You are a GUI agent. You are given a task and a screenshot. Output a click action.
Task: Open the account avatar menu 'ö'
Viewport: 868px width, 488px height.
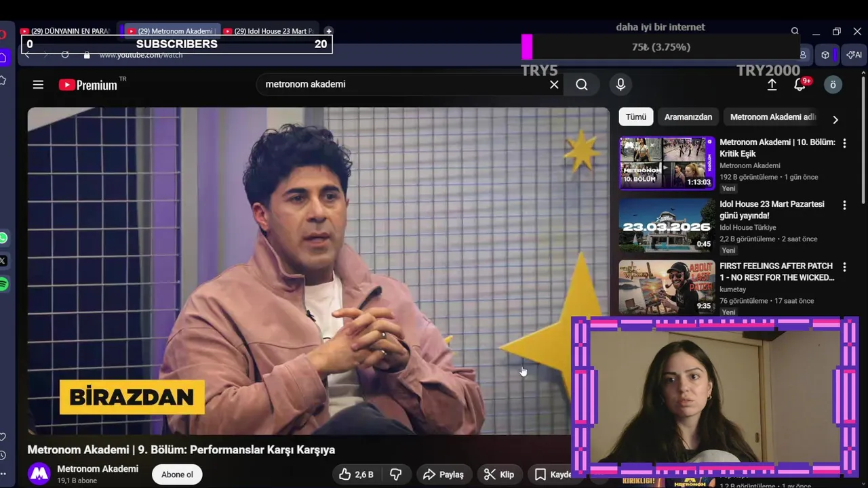(x=833, y=85)
